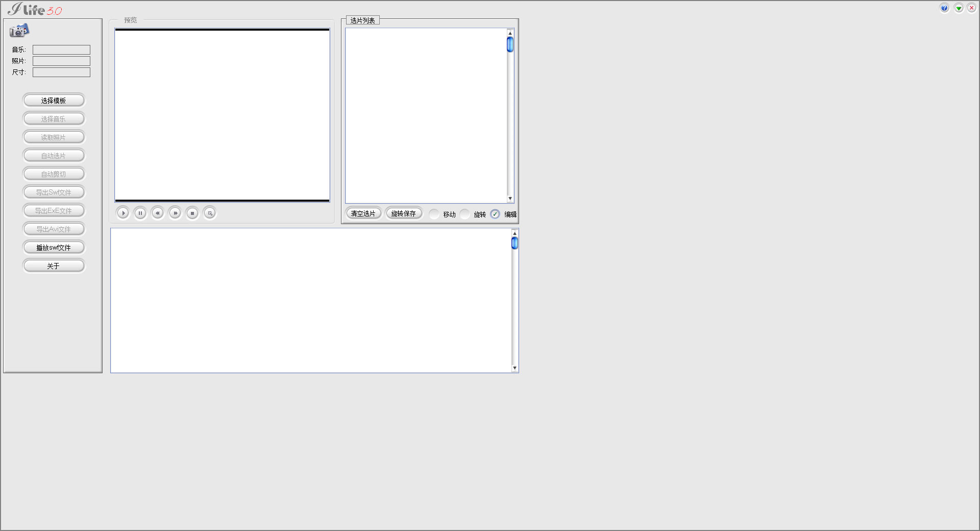The image size is (980, 531).
Task: Click the blue thumb of bottom panel scrollbar
Action: pos(514,244)
